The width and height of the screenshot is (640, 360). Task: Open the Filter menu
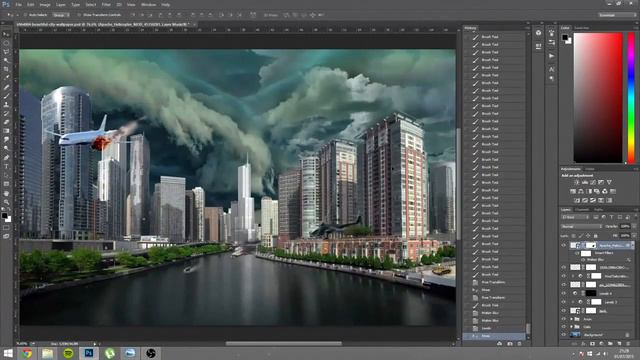(106, 4)
